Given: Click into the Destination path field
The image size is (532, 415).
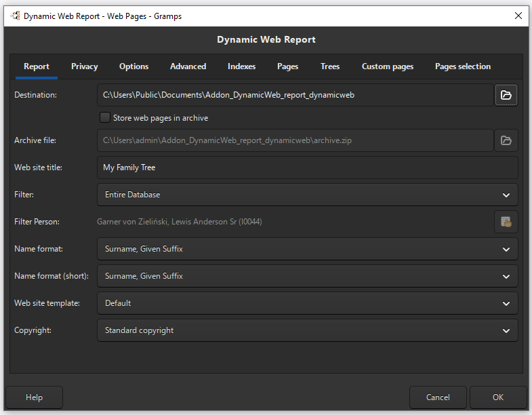Looking at the screenshot, I should click(295, 95).
